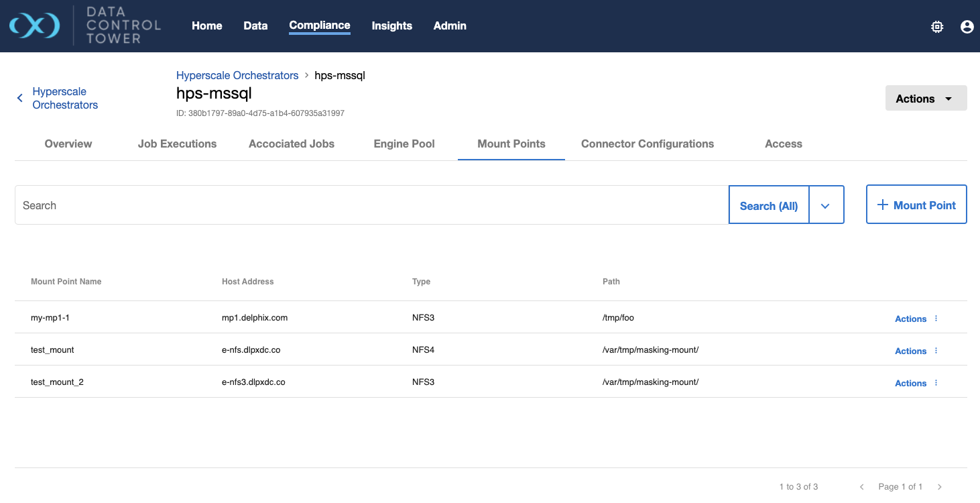Open the Admin menu

449,25
